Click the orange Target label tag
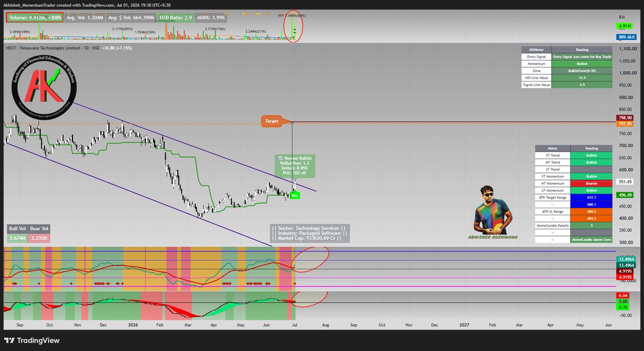Viewport: 644px width, 351px height. click(x=272, y=121)
